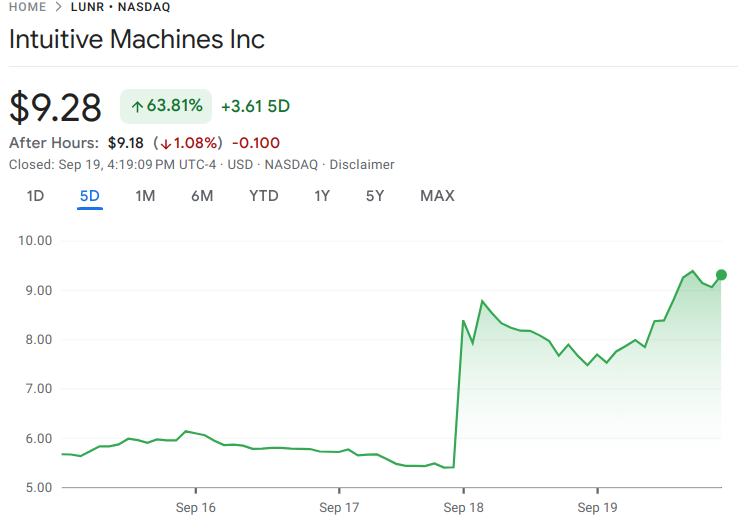Screen dimensions: 738x518
Task: Select the 5D time range tab
Action: tap(90, 196)
